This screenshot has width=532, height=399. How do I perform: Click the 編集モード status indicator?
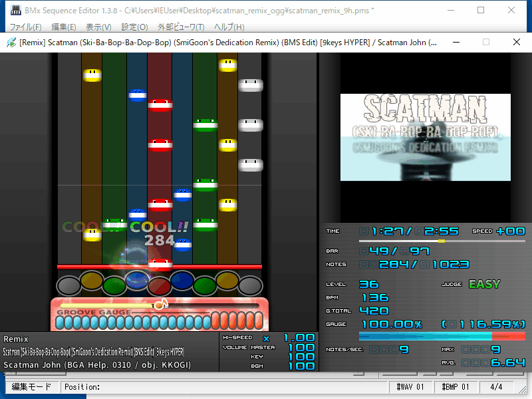point(31,387)
